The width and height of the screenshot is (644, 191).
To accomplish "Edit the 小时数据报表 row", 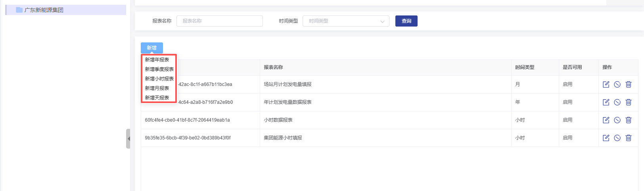I will 606,120.
